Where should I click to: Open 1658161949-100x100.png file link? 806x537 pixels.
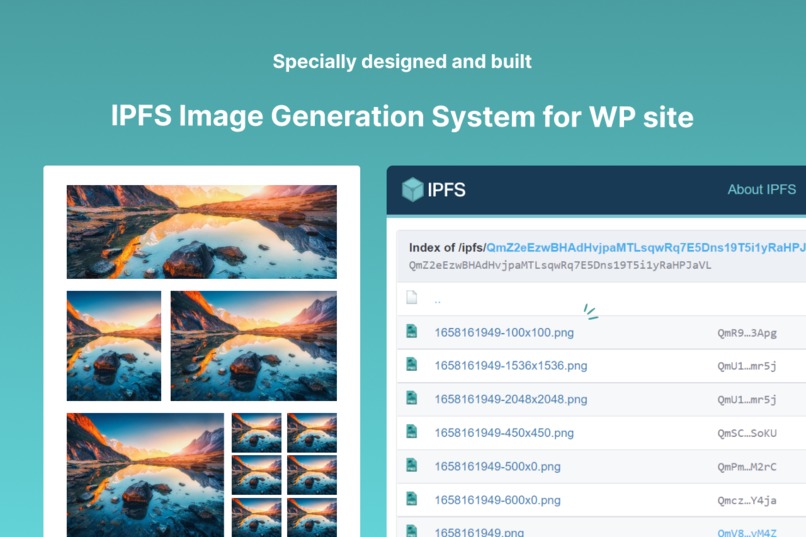tap(504, 332)
